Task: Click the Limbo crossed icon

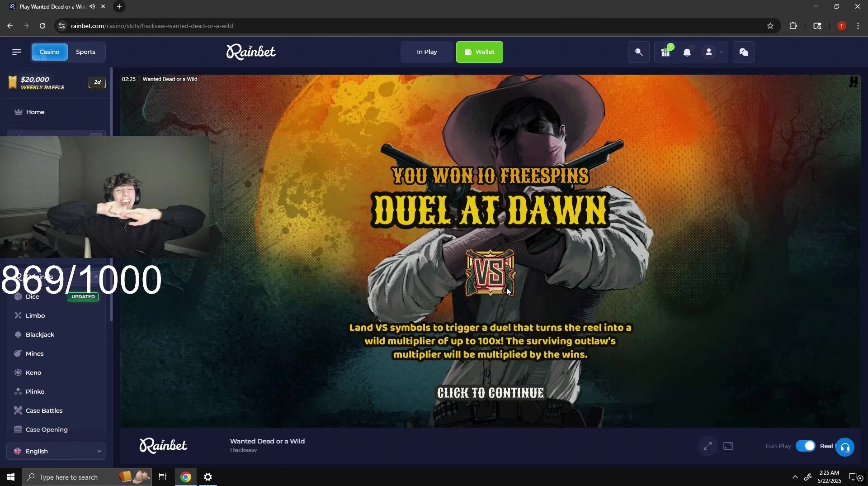Action: (18, 315)
